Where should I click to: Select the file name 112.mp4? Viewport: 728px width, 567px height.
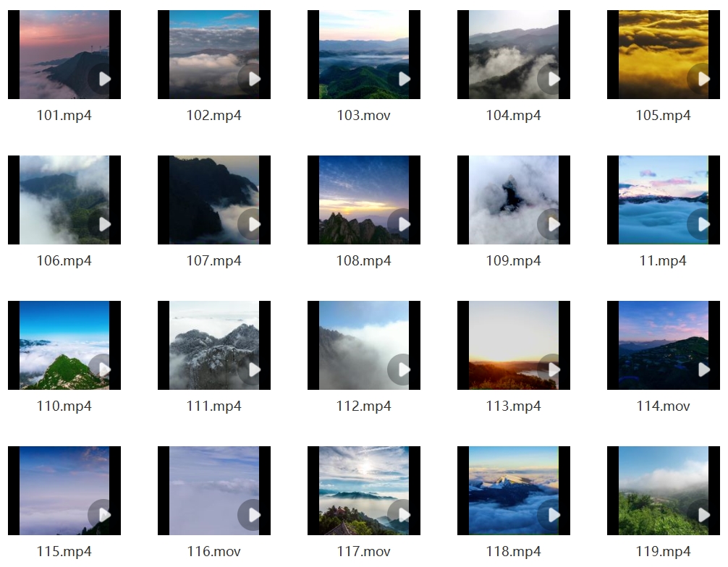point(363,406)
